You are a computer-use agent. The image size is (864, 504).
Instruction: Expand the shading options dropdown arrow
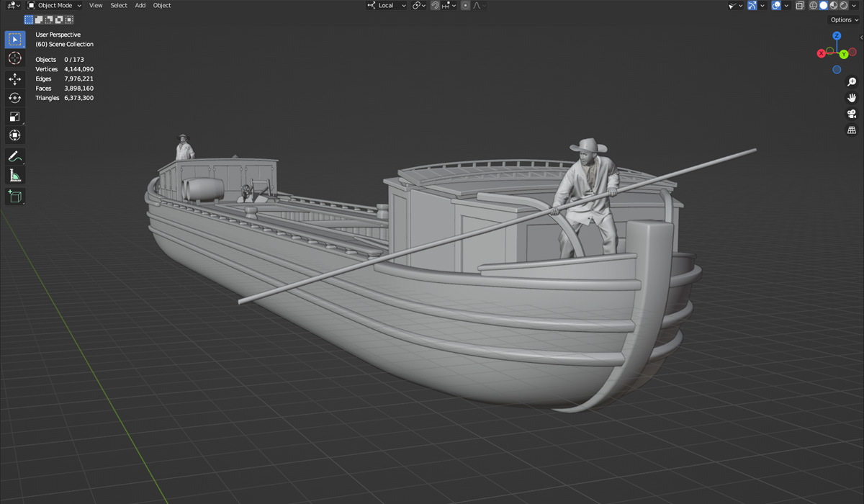tap(855, 6)
